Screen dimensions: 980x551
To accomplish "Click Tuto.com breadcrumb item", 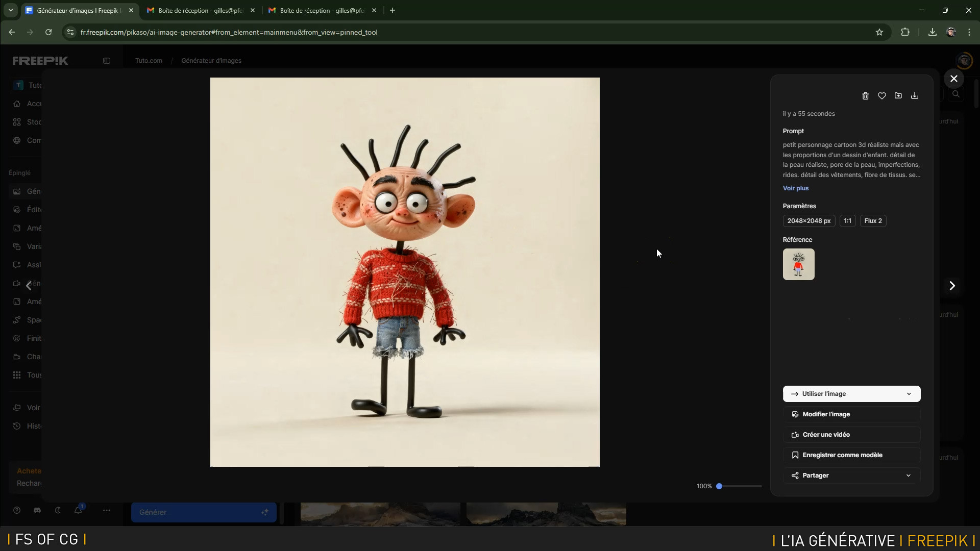I will click(149, 61).
